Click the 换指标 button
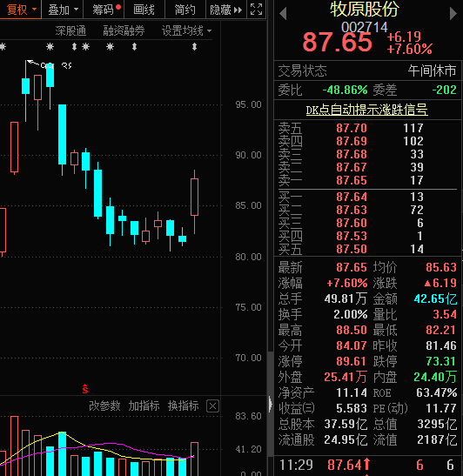The width and height of the screenshot is (463, 476). coord(184,406)
